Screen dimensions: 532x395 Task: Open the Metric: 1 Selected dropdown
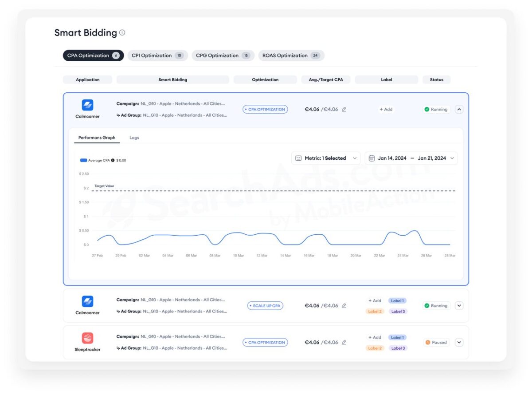click(325, 158)
